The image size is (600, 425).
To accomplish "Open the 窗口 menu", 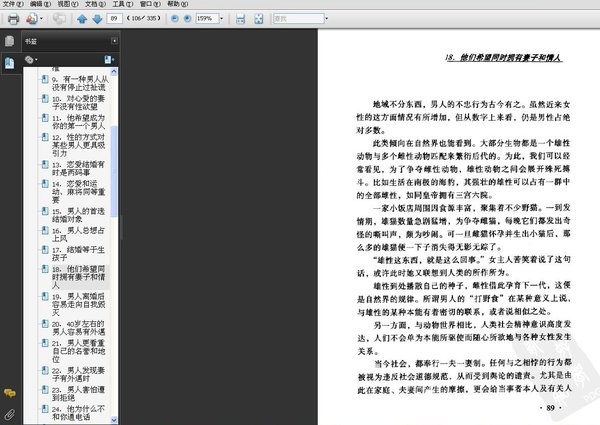I will (150, 4).
